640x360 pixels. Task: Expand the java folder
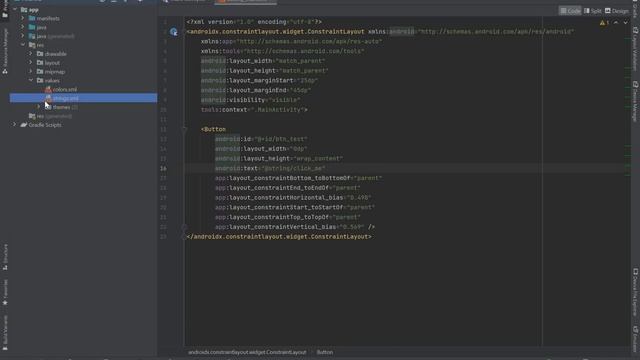tap(23, 27)
